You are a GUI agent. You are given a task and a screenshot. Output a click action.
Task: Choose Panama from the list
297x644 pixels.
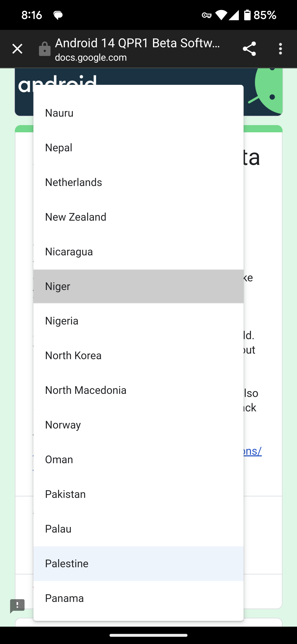click(x=138, y=598)
